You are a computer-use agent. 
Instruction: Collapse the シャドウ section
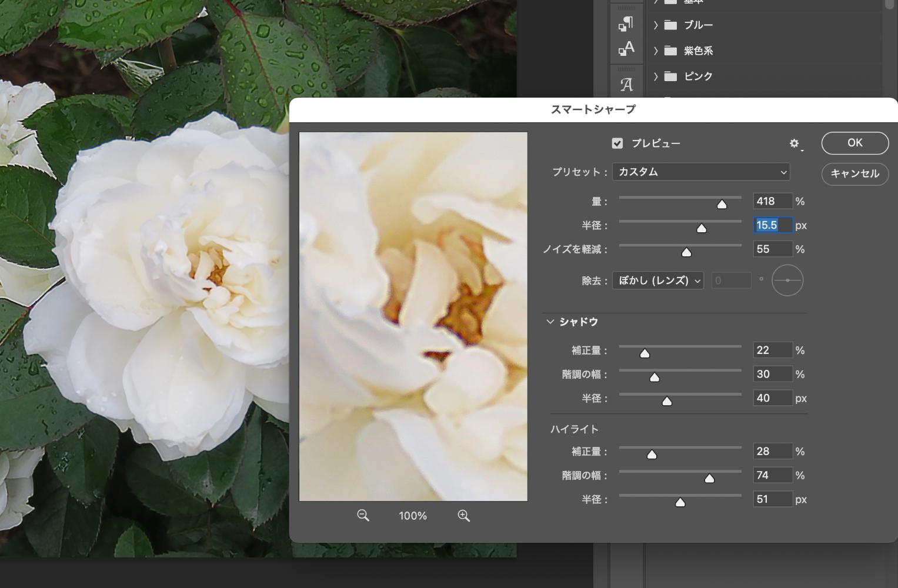tap(550, 322)
